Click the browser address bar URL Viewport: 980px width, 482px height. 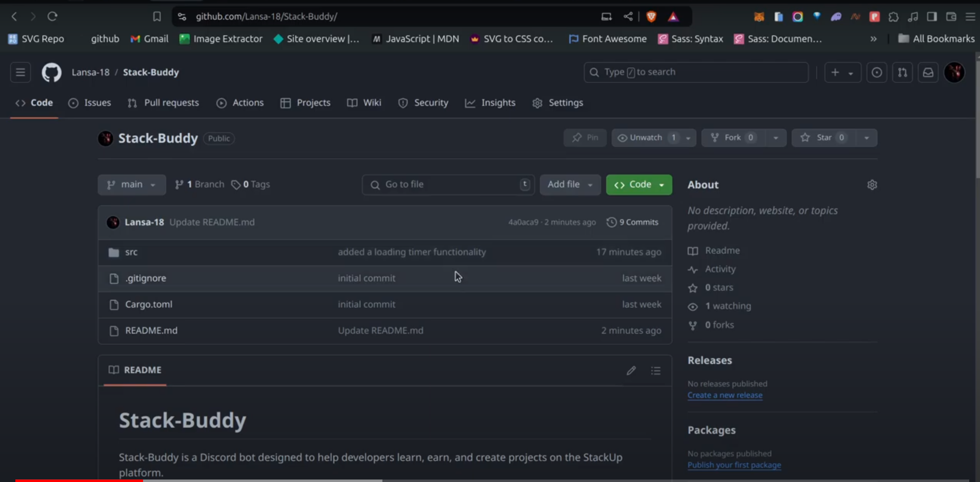point(267,16)
